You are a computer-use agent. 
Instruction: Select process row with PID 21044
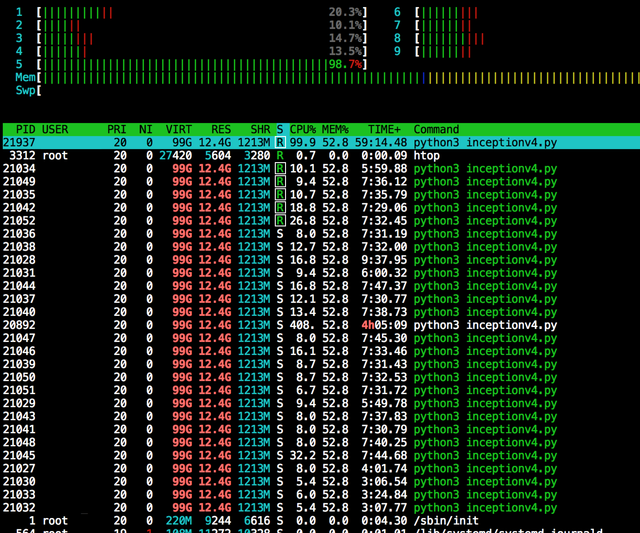click(320, 286)
